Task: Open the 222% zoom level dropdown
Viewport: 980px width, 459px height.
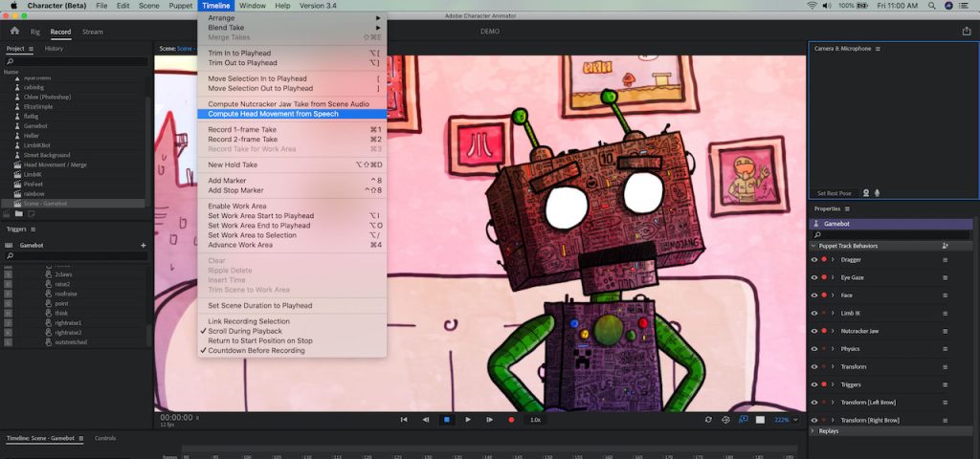Action: [786, 420]
